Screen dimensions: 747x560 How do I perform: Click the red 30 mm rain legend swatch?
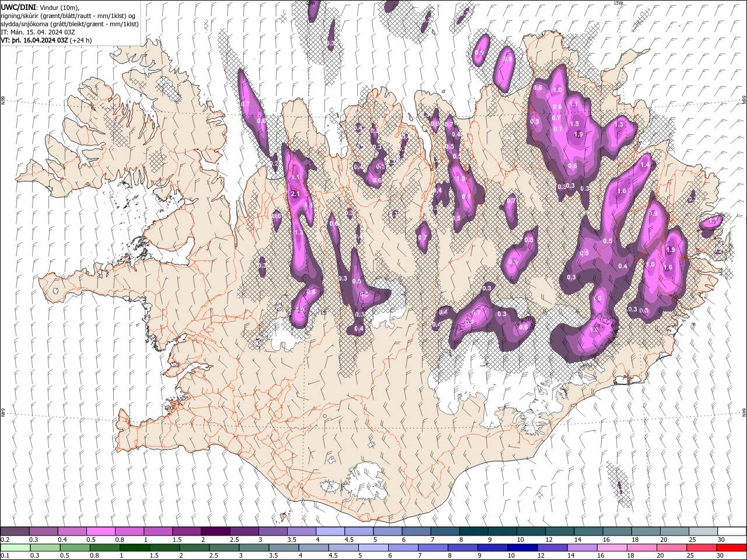coord(731,548)
